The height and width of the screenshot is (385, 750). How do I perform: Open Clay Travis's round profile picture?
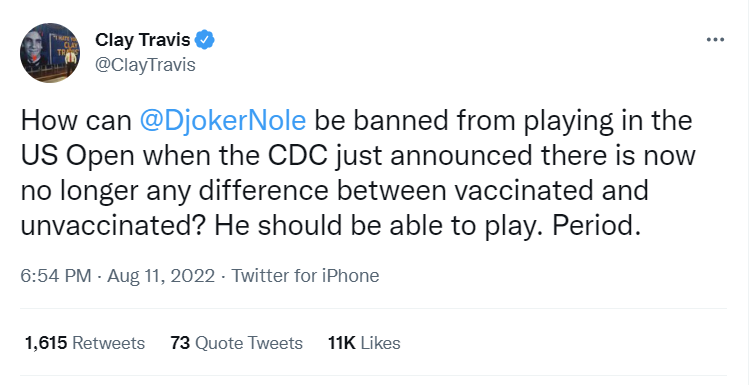click(50, 53)
